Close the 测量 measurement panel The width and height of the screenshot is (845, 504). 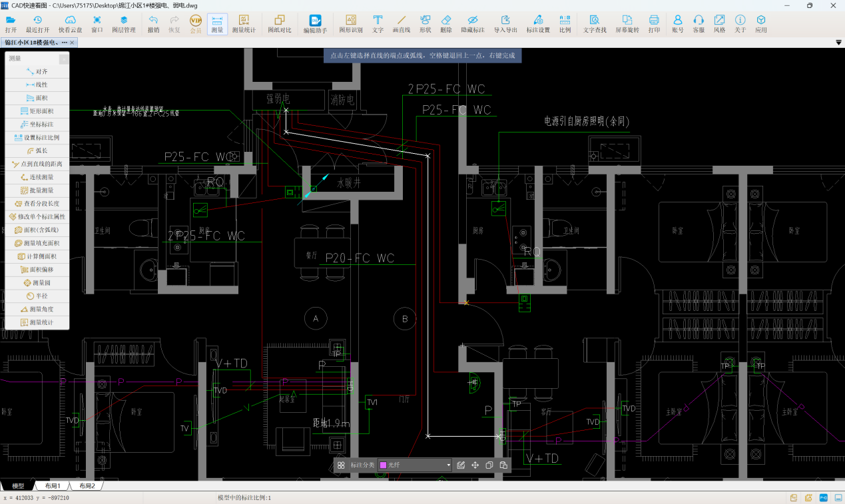[64, 59]
